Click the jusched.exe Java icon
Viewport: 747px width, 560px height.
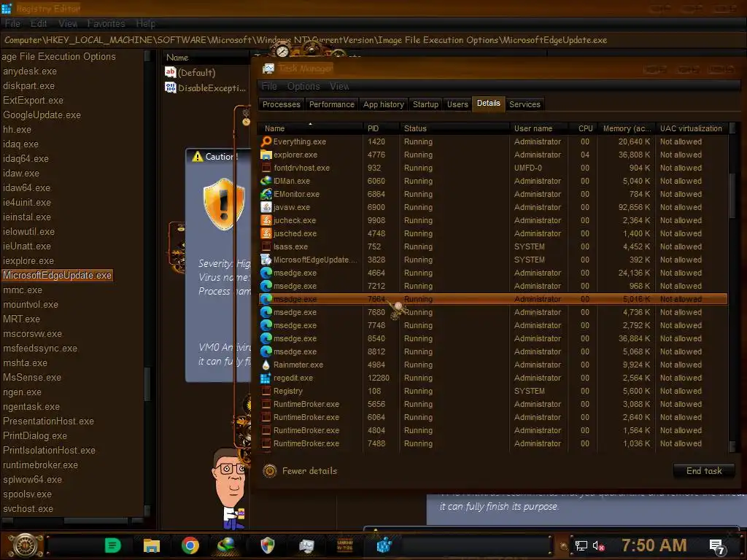click(266, 233)
